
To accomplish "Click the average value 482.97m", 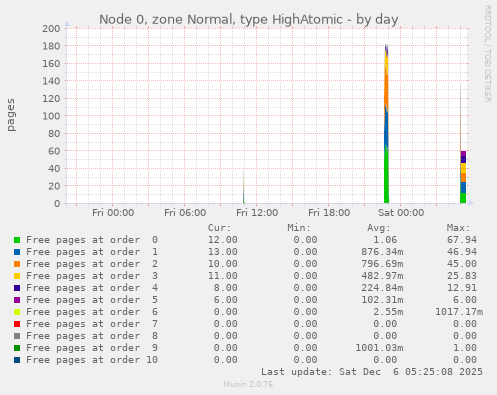I will pos(382,276).
